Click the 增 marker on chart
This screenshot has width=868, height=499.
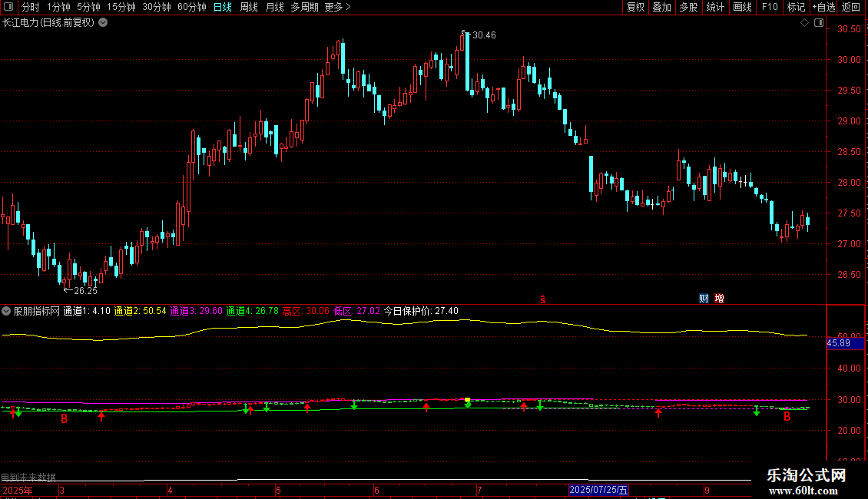[719, 298]
